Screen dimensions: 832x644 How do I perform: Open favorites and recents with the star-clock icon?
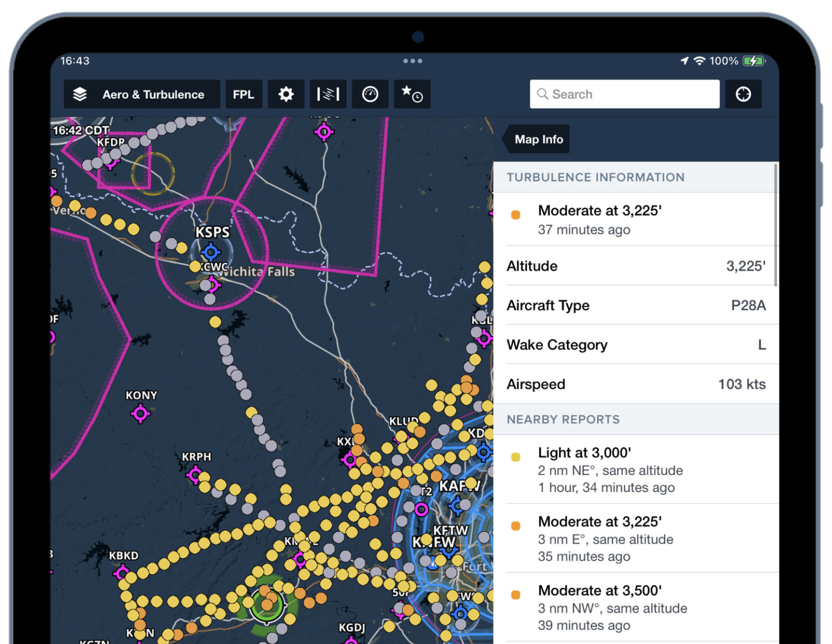click(412, 94)
